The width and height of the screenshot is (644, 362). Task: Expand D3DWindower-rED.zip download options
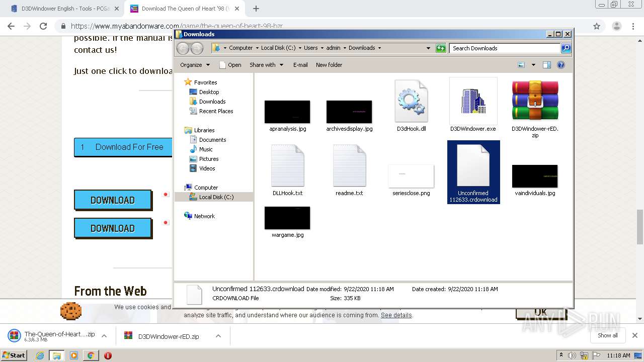point(218,336)
